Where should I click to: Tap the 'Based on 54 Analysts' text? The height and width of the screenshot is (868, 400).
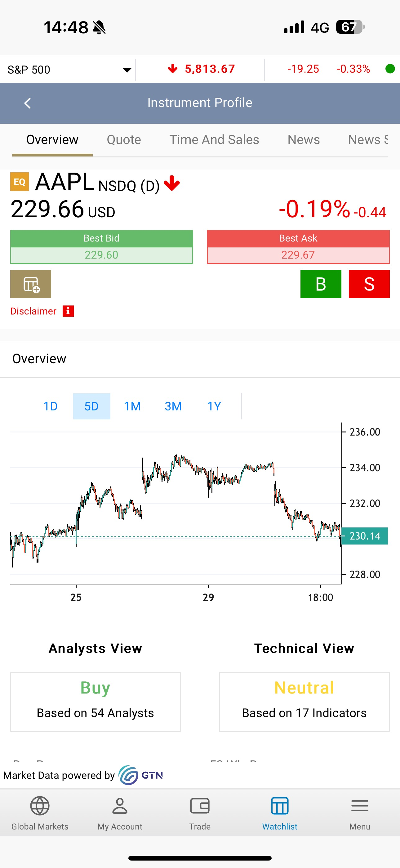95,713
